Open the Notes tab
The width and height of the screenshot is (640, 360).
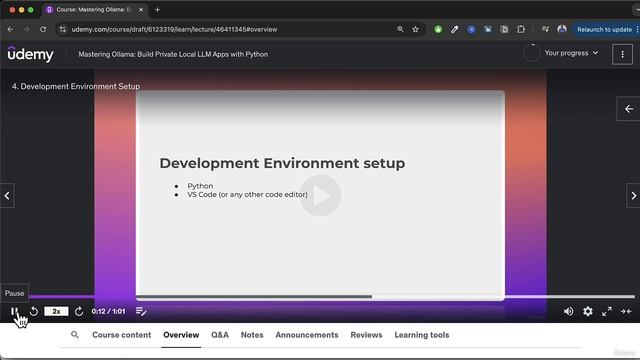pyautogui.click(x=252, y=335)
